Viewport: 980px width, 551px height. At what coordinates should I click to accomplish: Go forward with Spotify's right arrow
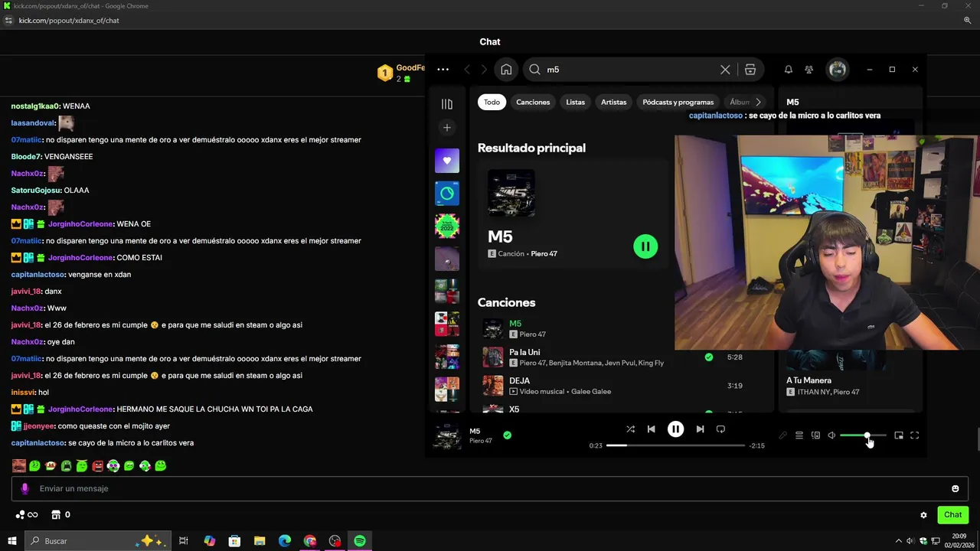(484, 70)
